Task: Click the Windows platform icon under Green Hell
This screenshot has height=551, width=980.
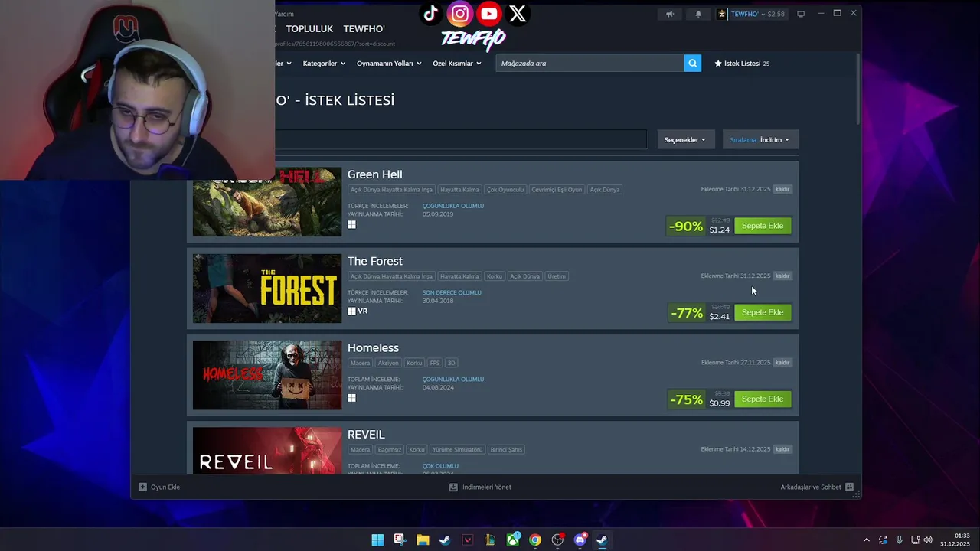Action: [x=351, y=225]
